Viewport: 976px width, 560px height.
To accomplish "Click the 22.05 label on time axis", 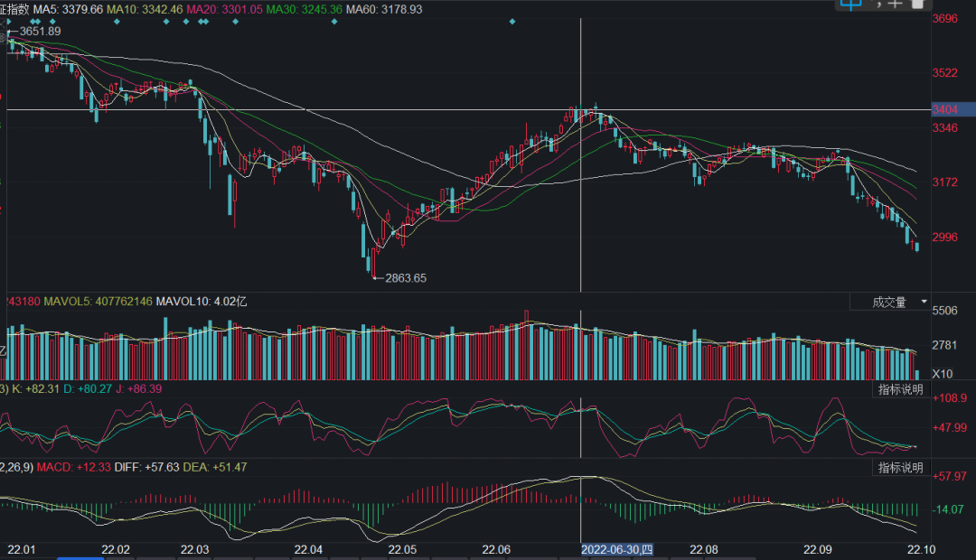I will (402, 549).
